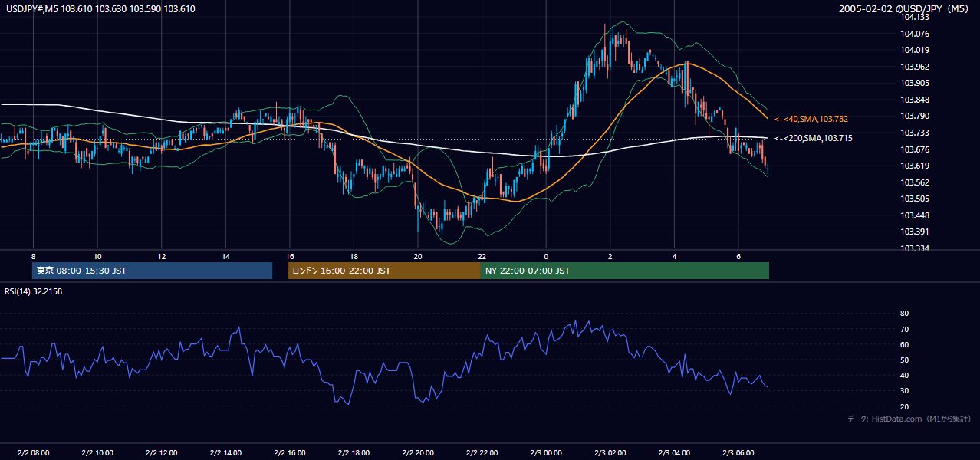Screen dimensions: 980x460
Task: Click the 2/2 10:00 bottom time label
Action: [97, 452]
